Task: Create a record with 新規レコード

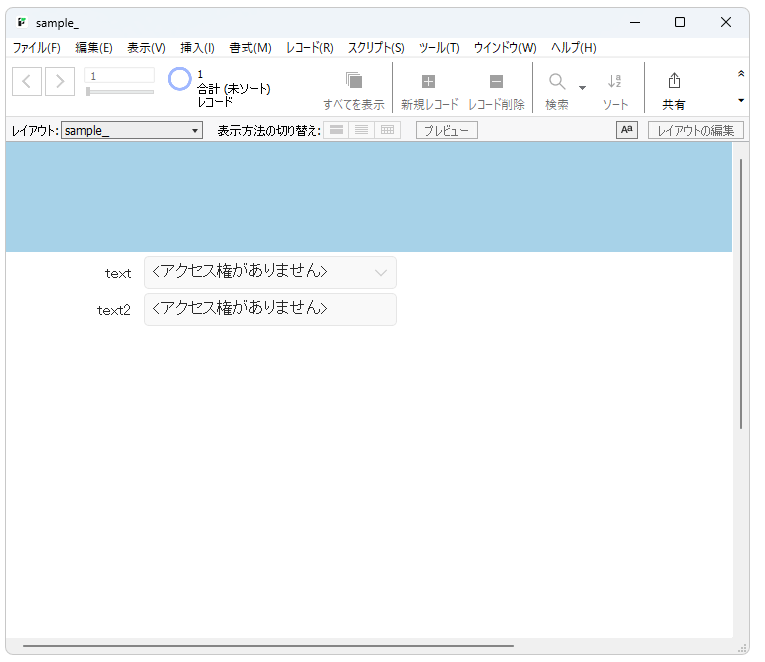Action: tap(429, 91)
